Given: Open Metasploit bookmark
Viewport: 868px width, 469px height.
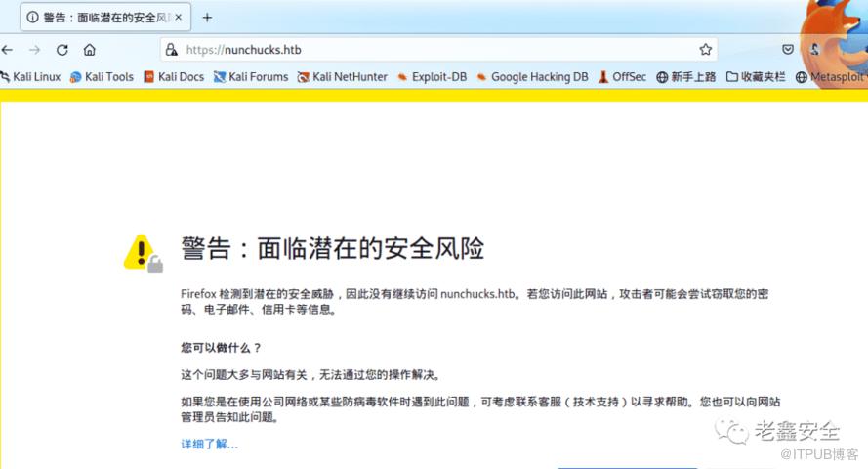Looking at the screenshot, I should [x=830, y=77].
